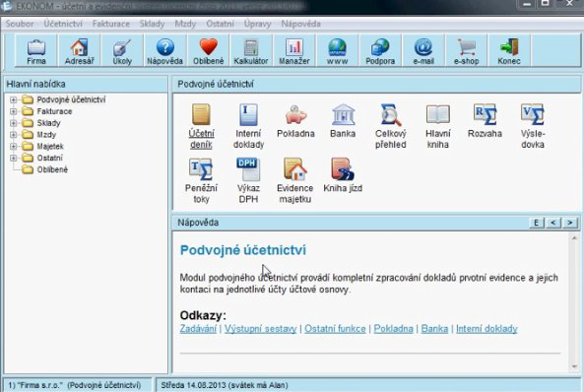Open the Podpora support icon
The height and width of the screenshot is (392, 584).
point(380,51)
